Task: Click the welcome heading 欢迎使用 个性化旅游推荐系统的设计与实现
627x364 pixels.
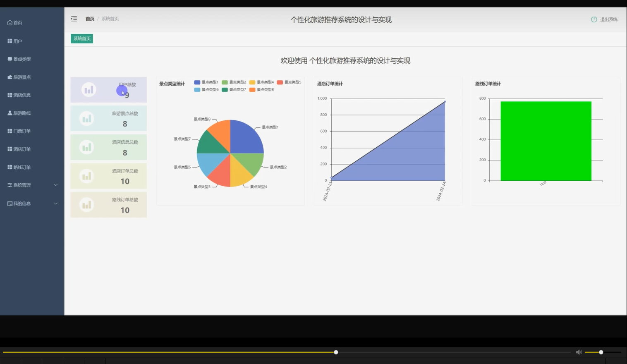Action: tap(345, 60)
